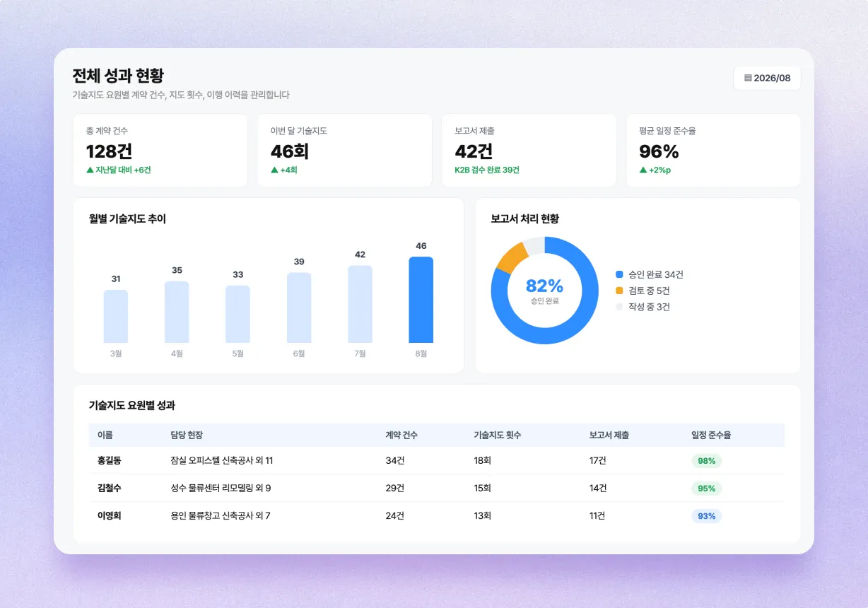
Task: Click the 128건 total contracts value
Action: tap(109, 151)
